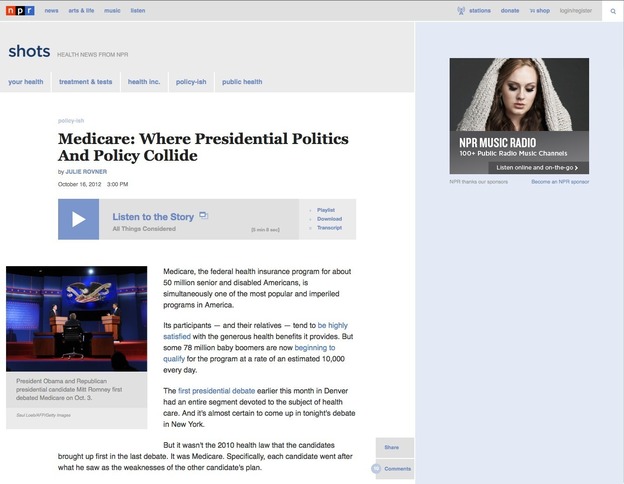Add the story to Playlist

coord(326,210)
